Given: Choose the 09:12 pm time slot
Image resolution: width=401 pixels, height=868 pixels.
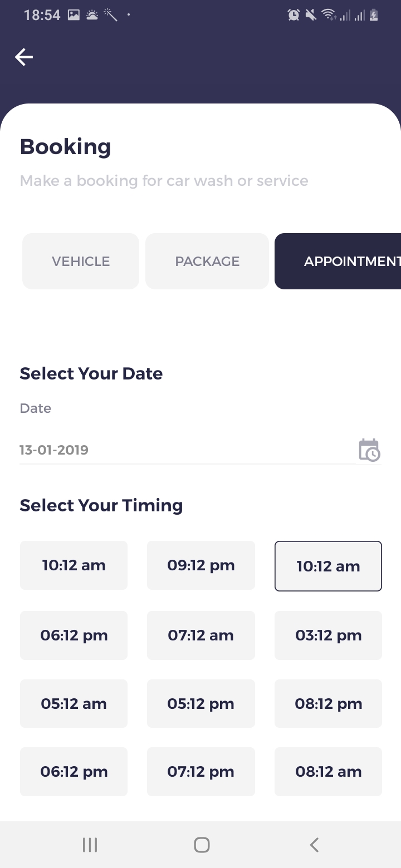Looking at the screenshot, I should tap(201, 565).
